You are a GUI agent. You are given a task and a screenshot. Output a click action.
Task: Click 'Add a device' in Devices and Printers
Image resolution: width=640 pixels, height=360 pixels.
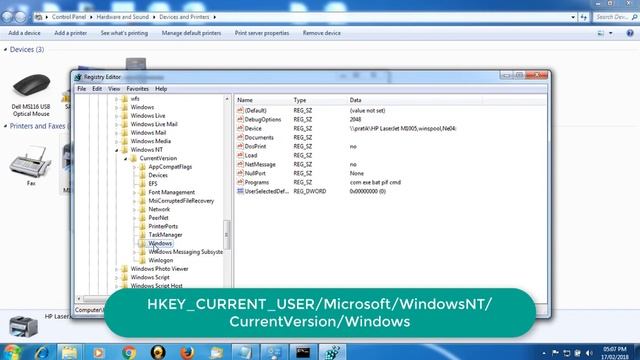24,33
